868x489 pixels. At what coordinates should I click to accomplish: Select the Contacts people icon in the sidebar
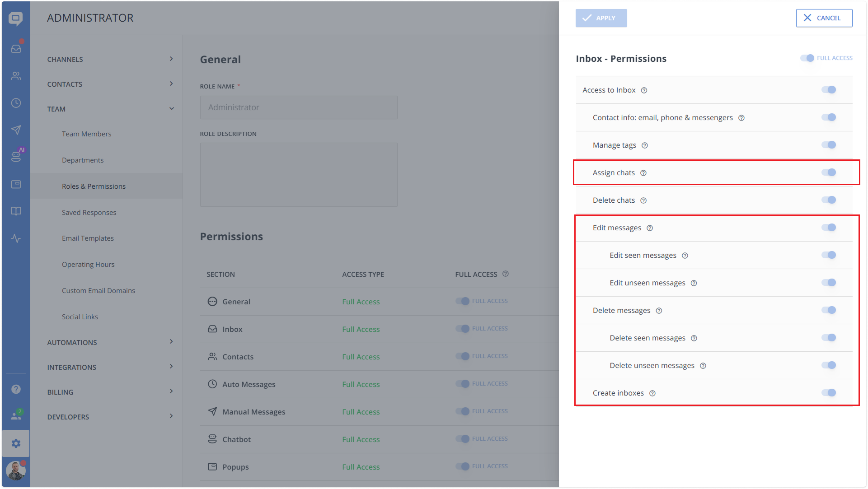point(16,75)
